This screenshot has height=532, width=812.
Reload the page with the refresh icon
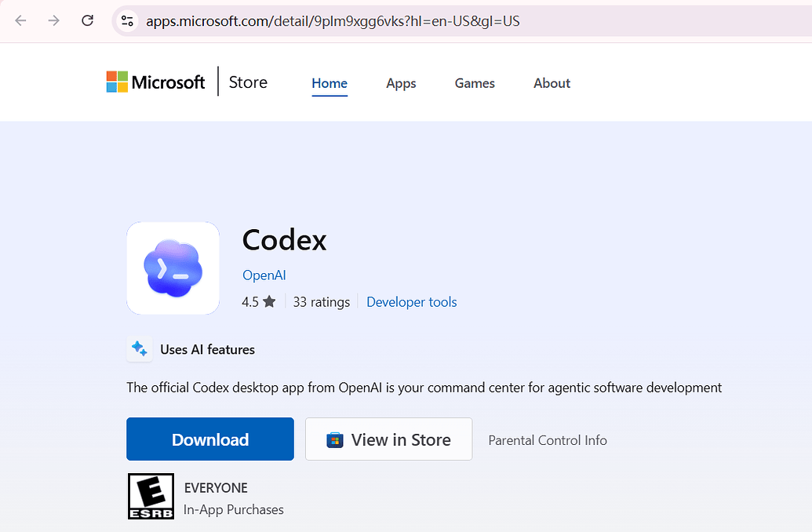point(88,20)
